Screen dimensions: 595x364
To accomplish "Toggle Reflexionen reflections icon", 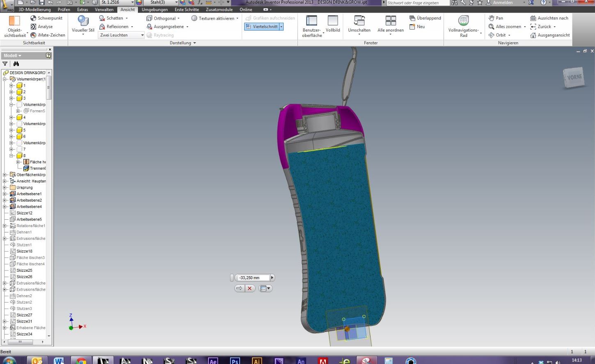I will pos(102,27).
